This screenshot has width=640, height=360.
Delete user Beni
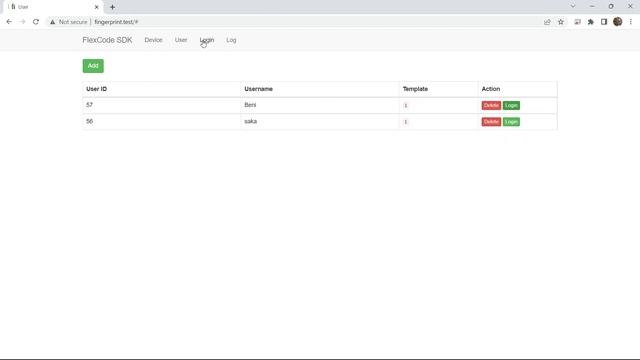tap(491, 105)
